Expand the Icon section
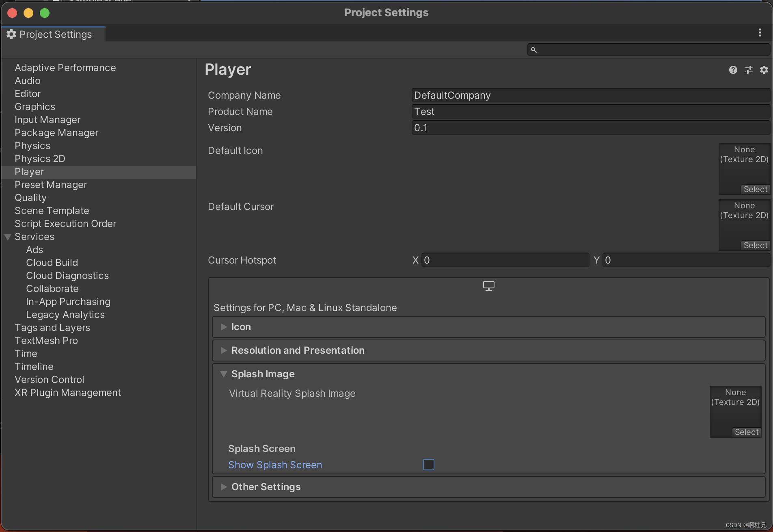 point(224,327)
